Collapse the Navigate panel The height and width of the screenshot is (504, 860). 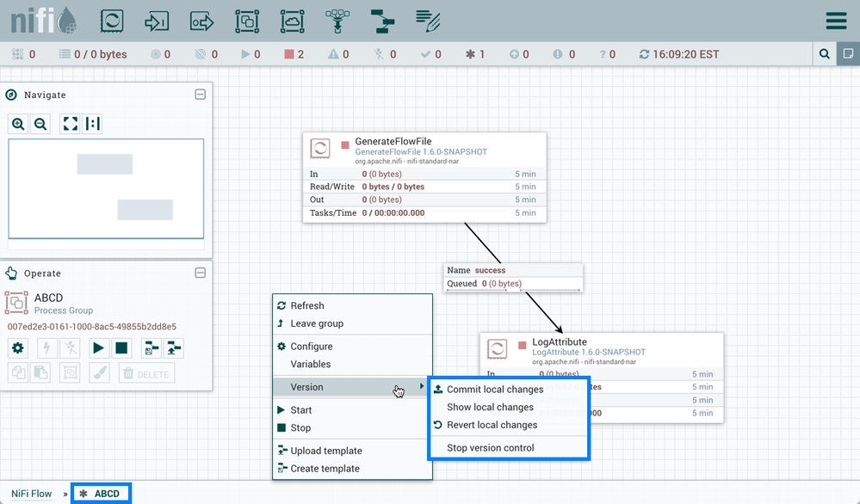pos(200,94)
